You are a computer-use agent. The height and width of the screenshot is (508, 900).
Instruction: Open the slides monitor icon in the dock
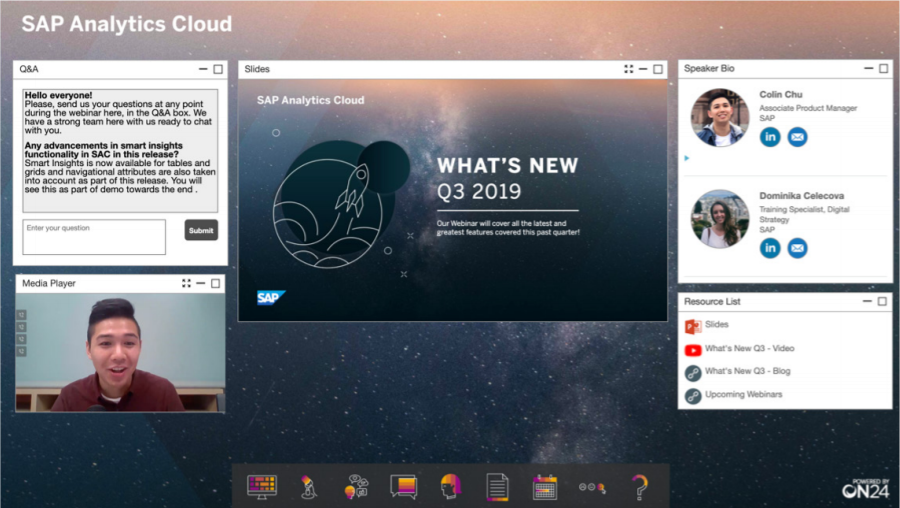pos(262,487)
